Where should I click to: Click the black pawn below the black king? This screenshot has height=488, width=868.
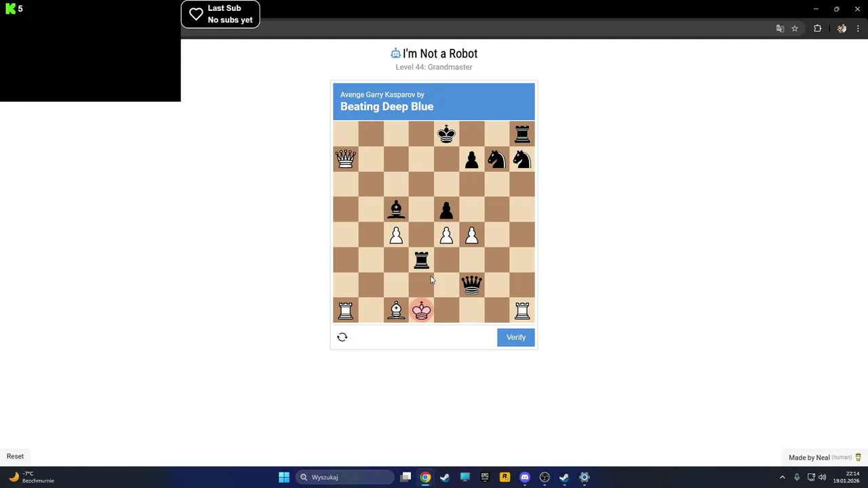[446, 209]
